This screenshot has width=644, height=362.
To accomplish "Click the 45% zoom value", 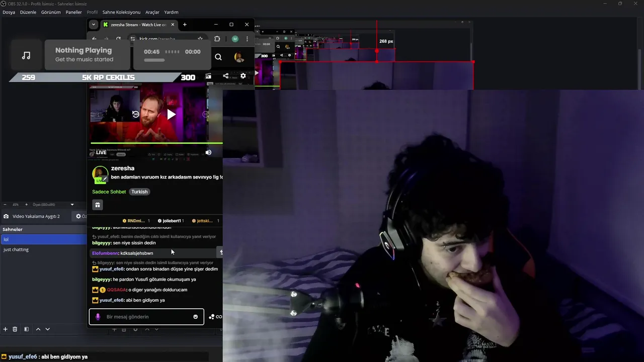I will (16, 205).
